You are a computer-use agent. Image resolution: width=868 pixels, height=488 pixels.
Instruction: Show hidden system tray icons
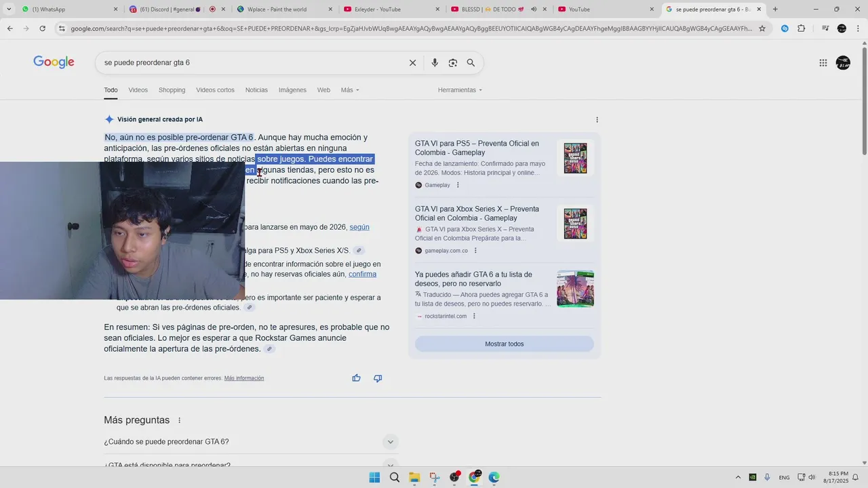point(738,477)
